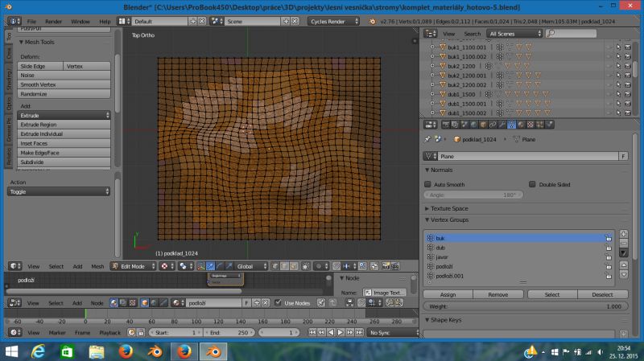Open the Particles tab in Properties

(539, 125)
